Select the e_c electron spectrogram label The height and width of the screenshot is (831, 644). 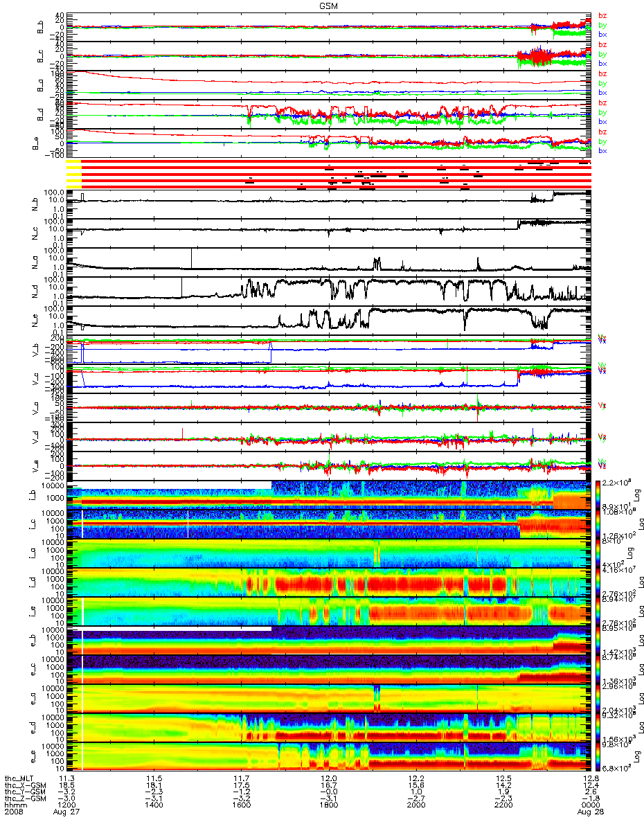point(35,668)
